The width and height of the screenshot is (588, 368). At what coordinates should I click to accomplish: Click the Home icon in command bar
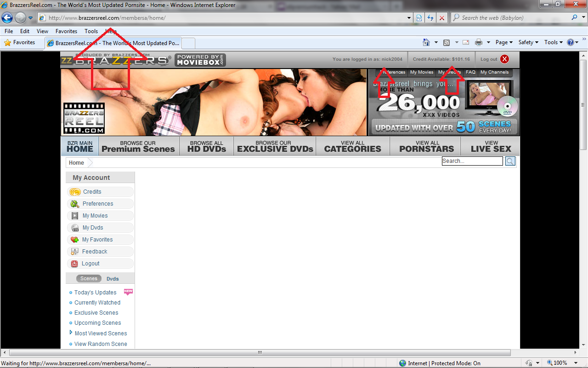(426, 42)
